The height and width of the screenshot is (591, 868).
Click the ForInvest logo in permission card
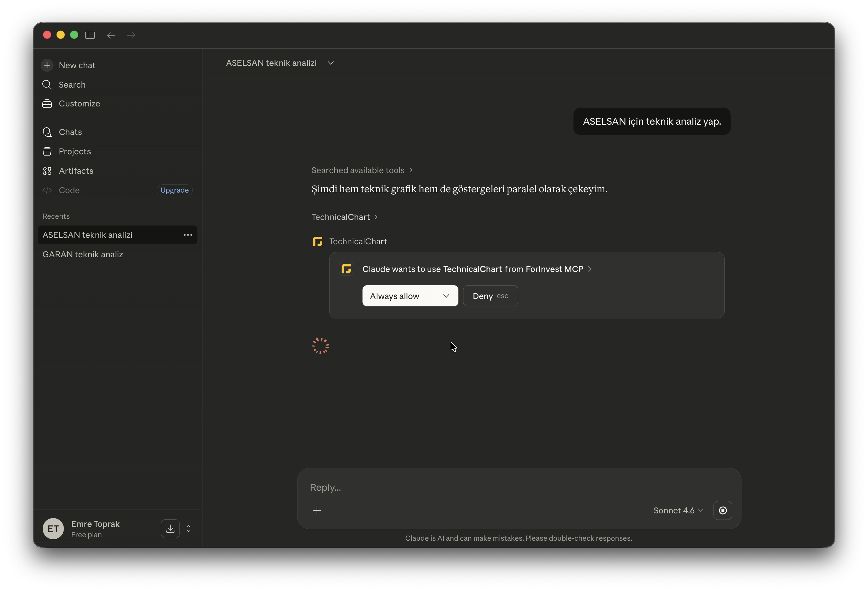pyautogui.click(x=346, y=269)
